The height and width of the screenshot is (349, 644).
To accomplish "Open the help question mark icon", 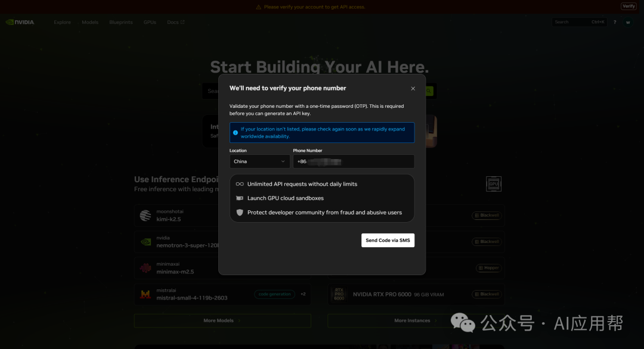I will 615,22.
